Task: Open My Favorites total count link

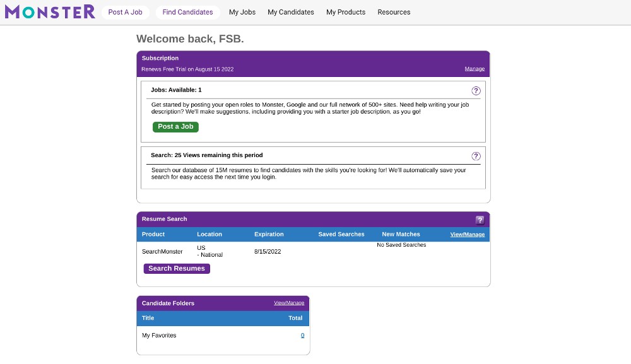Action: coord(303,336)
